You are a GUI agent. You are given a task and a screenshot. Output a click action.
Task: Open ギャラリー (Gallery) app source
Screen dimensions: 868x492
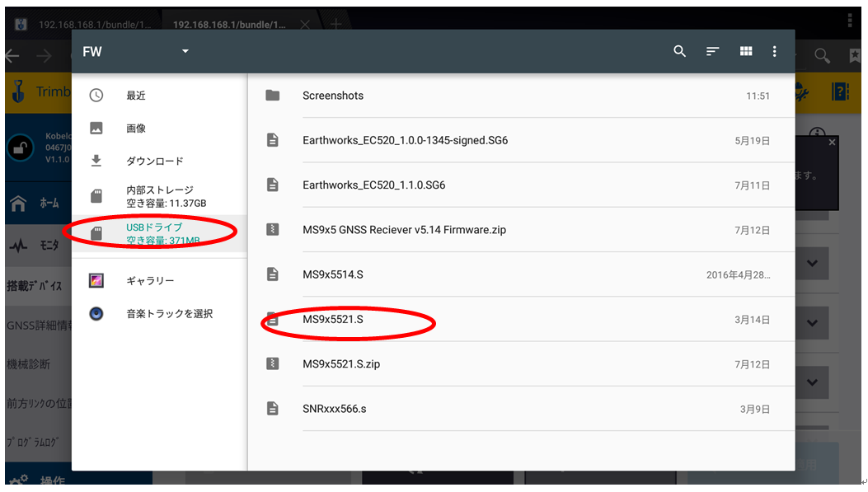(x=150, y=281)
